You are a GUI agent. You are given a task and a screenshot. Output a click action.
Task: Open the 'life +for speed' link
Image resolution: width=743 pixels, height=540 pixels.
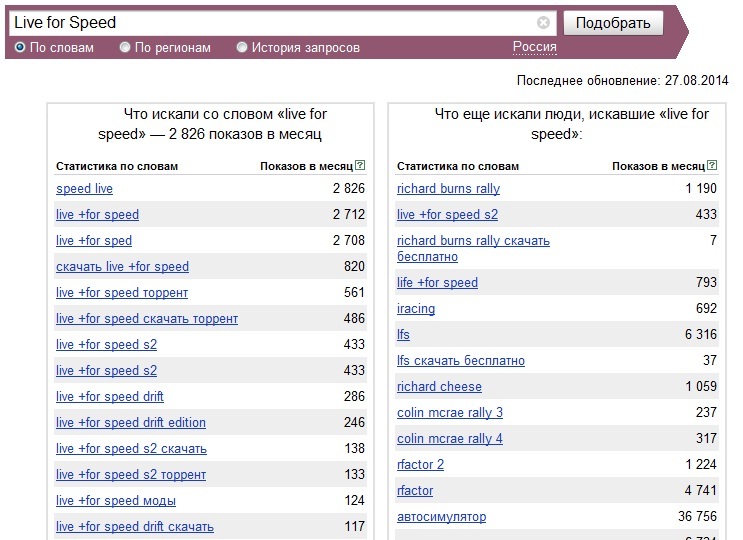437,283
